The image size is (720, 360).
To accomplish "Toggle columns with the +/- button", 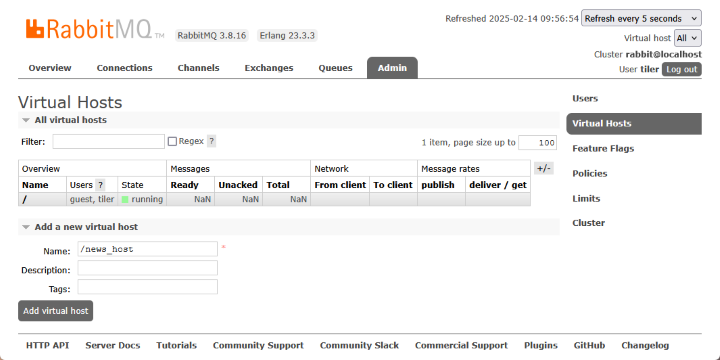I will click(x=544, y=169).
